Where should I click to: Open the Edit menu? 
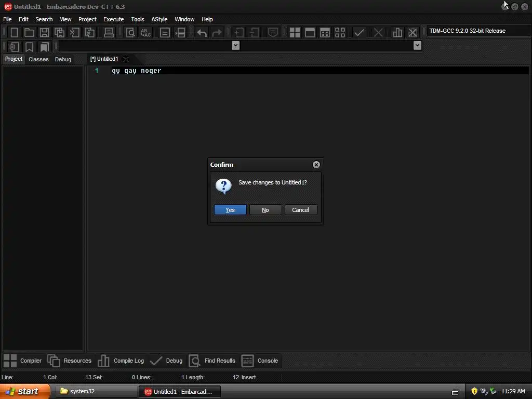23,19
